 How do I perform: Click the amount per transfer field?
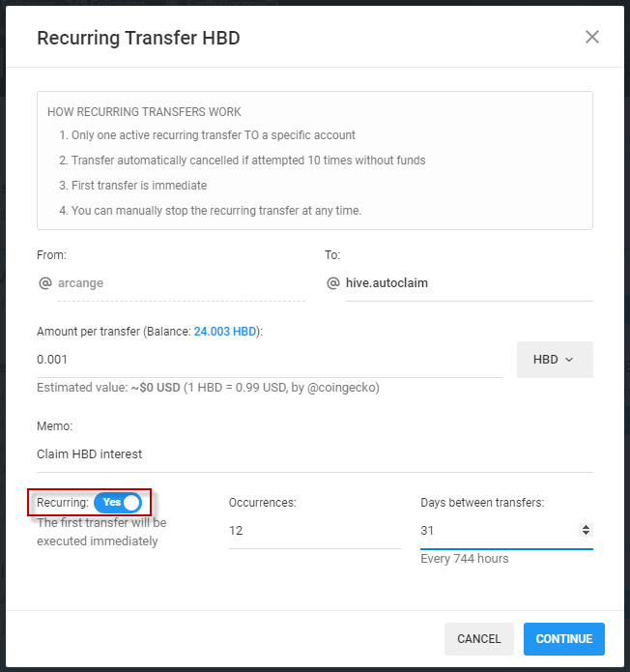pyautogui.click(x=270, y=359)
